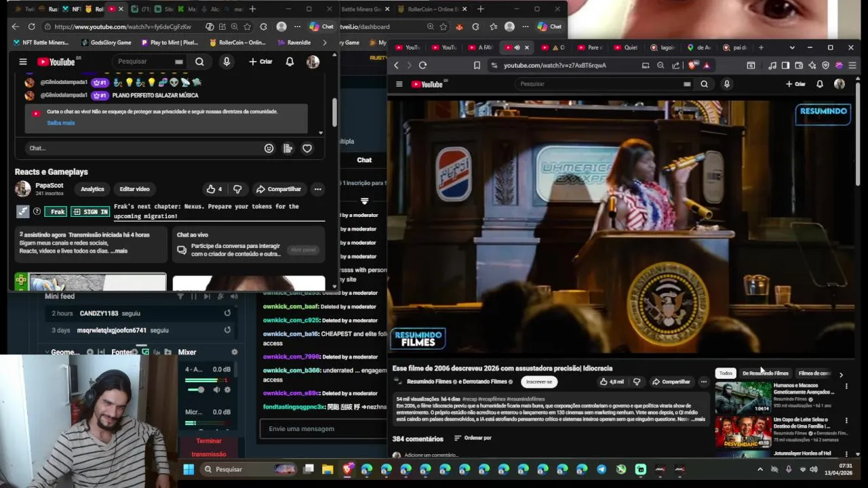868x488 pixels.
Task: Open GodsGlory Game bookmark
Action: click(x=106, y=42)
